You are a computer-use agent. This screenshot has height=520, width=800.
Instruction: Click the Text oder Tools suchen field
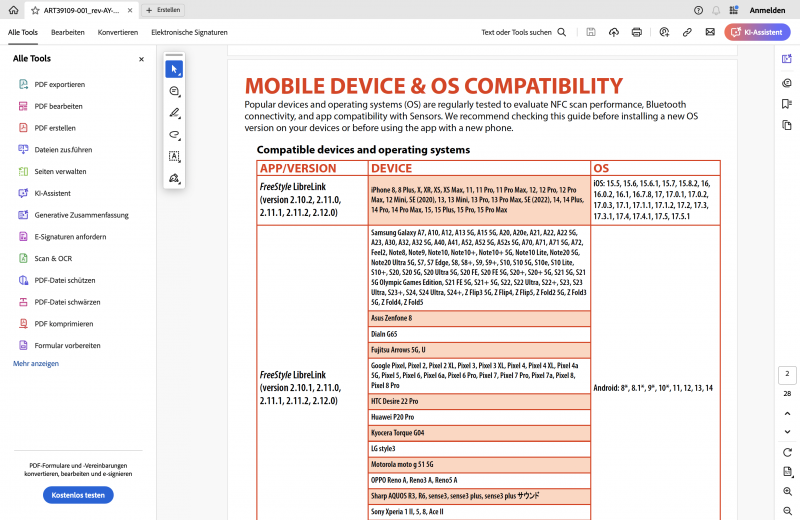516,32
